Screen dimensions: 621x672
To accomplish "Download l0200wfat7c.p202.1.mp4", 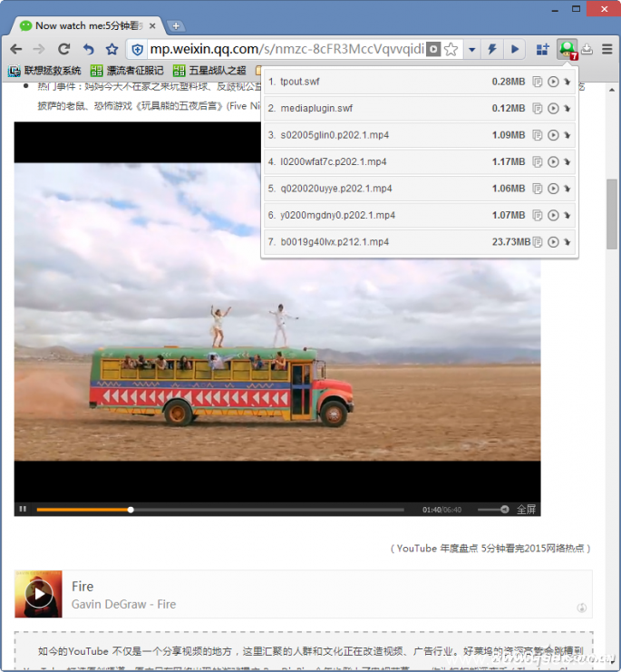I will pos(568,162).
